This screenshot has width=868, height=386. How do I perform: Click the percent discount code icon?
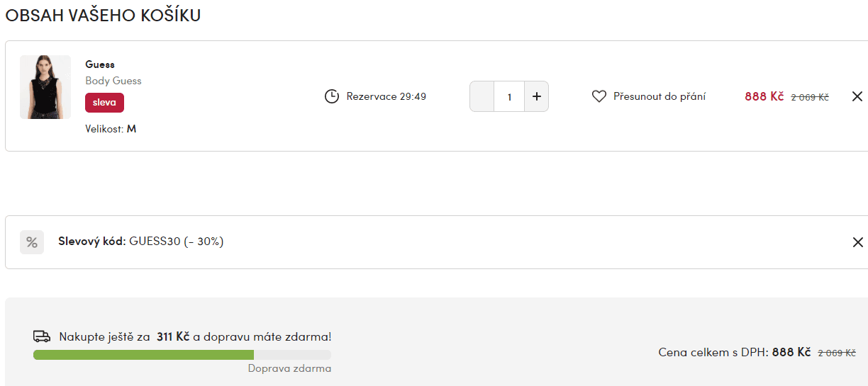coord(32,242)
